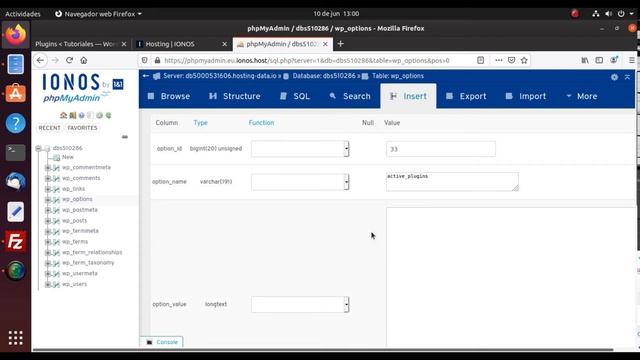The image size is (640, 360).
Task: Select wp_postmeta table in tree
Action: 80,210
